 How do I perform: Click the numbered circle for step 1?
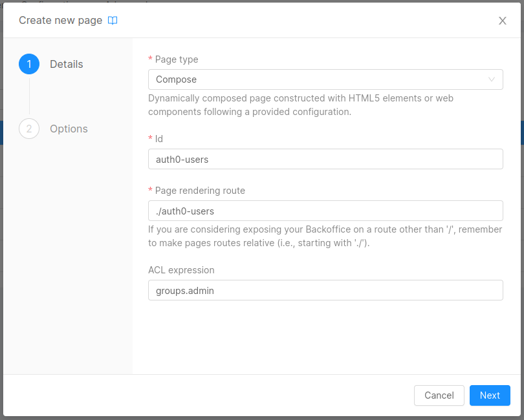pos(28,64)
